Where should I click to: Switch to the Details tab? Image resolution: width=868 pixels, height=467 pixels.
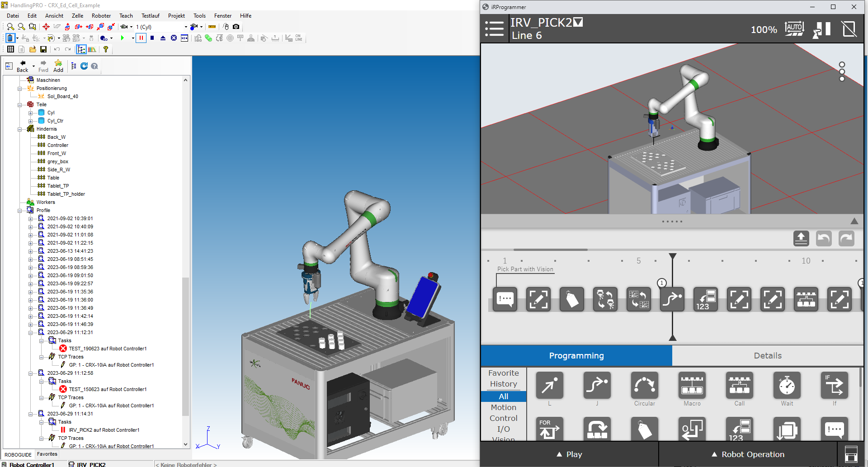click(767, 356)
